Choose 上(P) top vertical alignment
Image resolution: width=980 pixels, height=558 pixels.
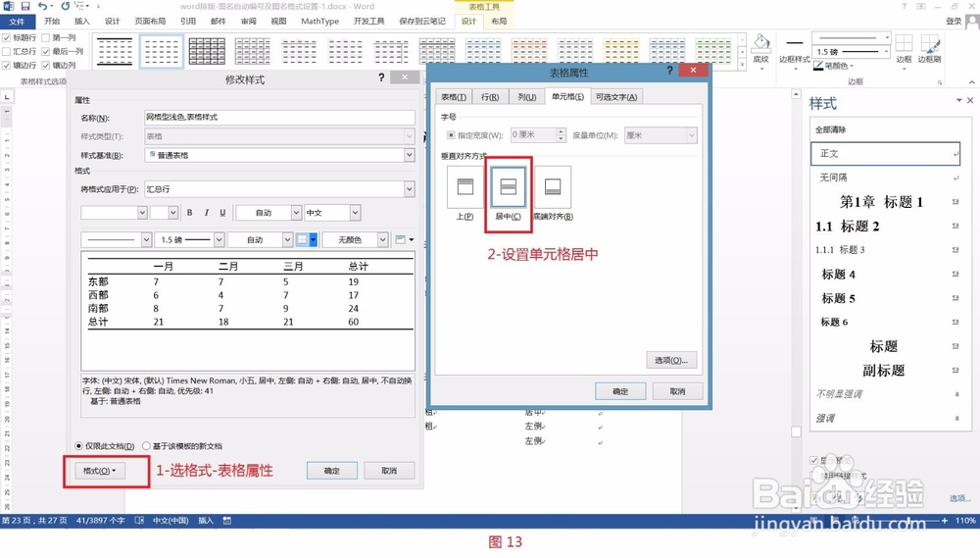click(x=465, y=187)
